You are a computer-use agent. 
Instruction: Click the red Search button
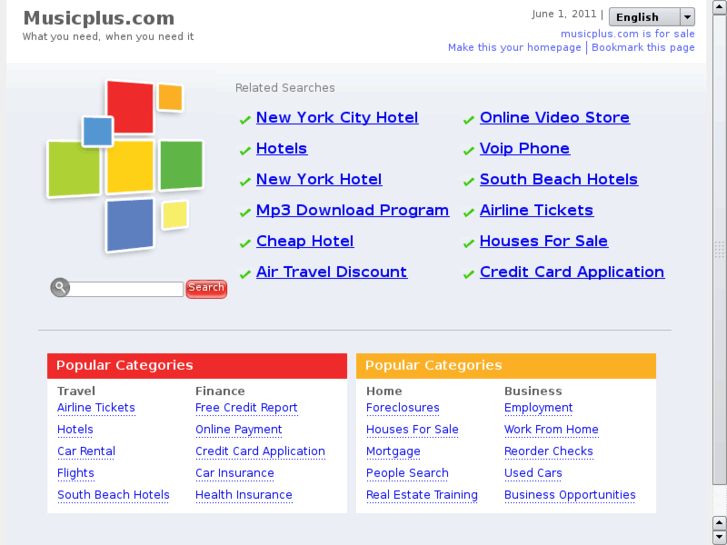tap(206, 289)
